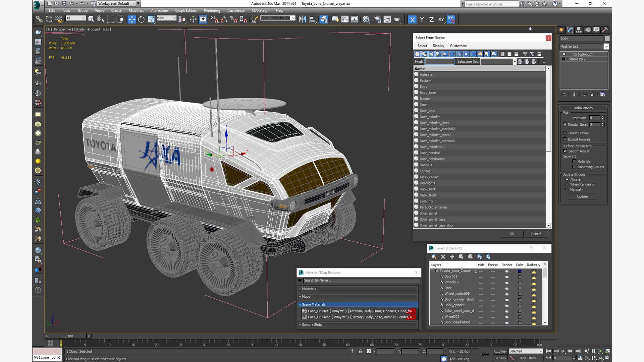644x362 pixels.
Task: Open the selection filter All dropdown
Action: 76,18
